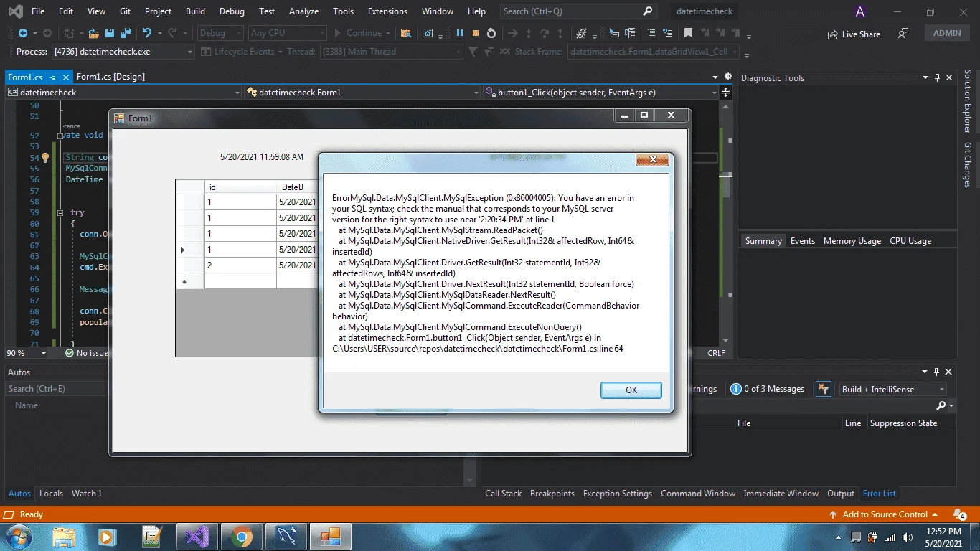Click the Error List search magnifier icon
This screenshot has height=551, width=980.
click(x=941, y=405)
